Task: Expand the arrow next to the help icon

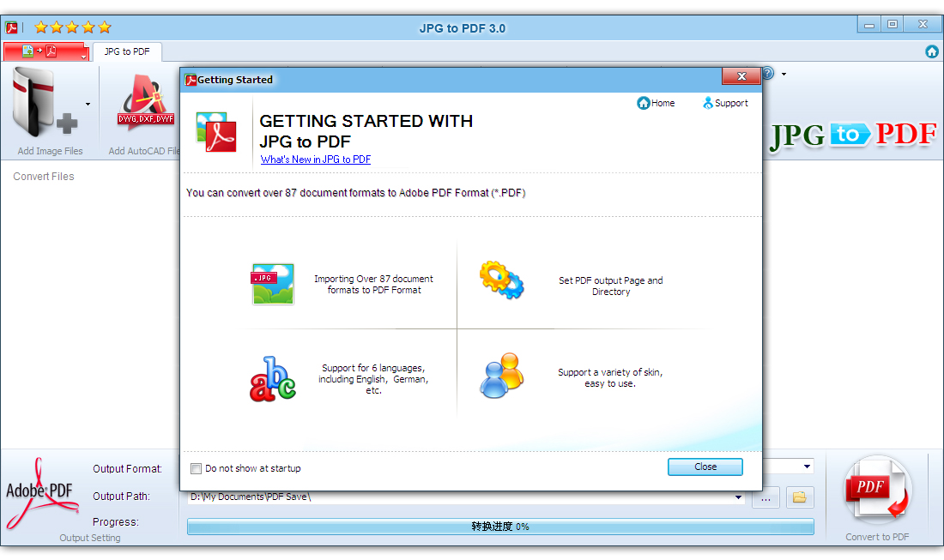Action: pos(784,74)
